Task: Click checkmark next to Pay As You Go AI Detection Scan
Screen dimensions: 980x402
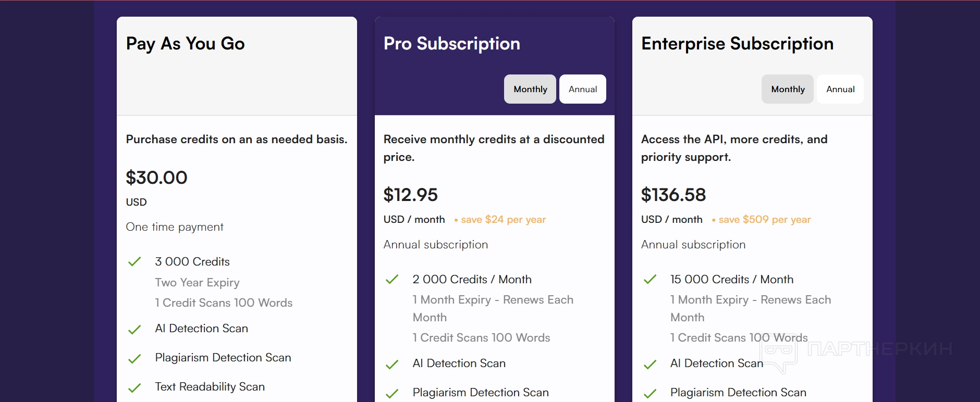Action: [134, 329]
